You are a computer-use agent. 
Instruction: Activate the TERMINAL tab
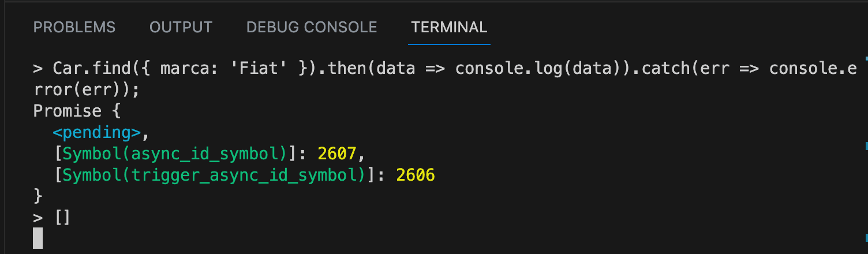(x=449, y=27)
